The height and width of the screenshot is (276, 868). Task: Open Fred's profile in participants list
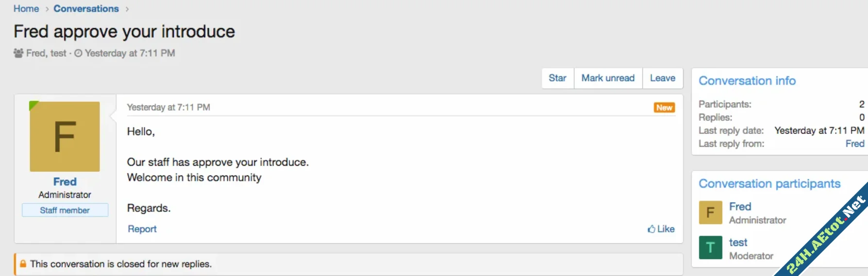[x=740, y=207]
